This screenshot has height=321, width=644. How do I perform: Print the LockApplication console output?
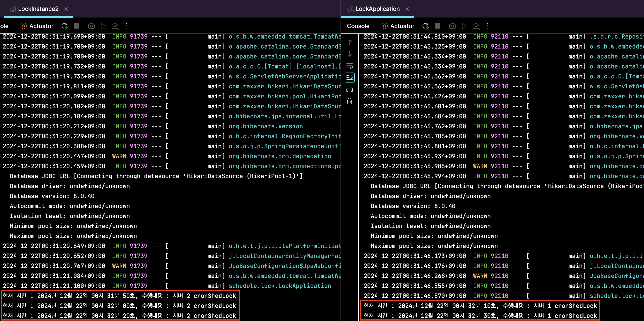[349, 89]
